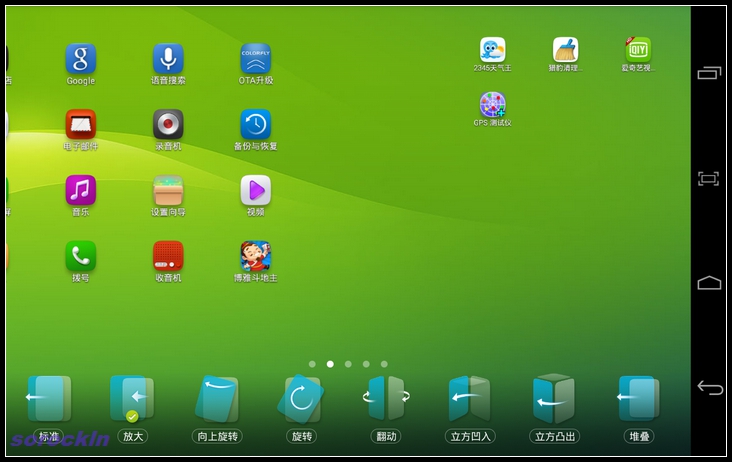
Task: Choose 向上旋转 rotate-up transition effect
Action: [x=217, y=398]
